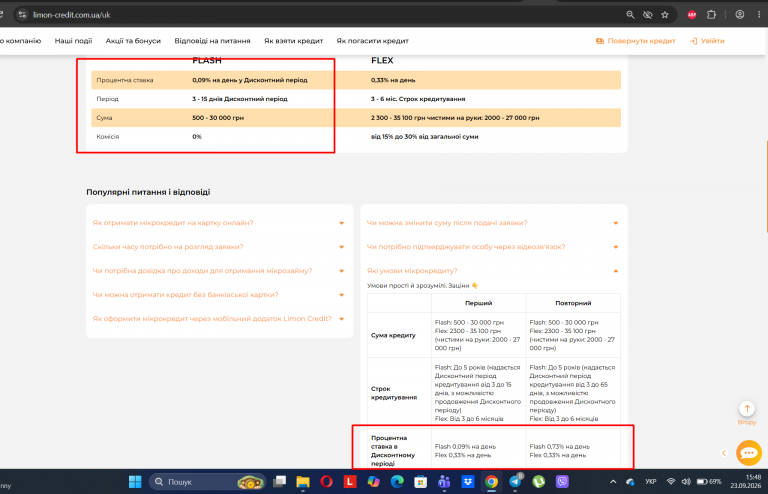Open the Акції та бонуси menu item
Screen dimensions: 768x494
pos(133,41)
